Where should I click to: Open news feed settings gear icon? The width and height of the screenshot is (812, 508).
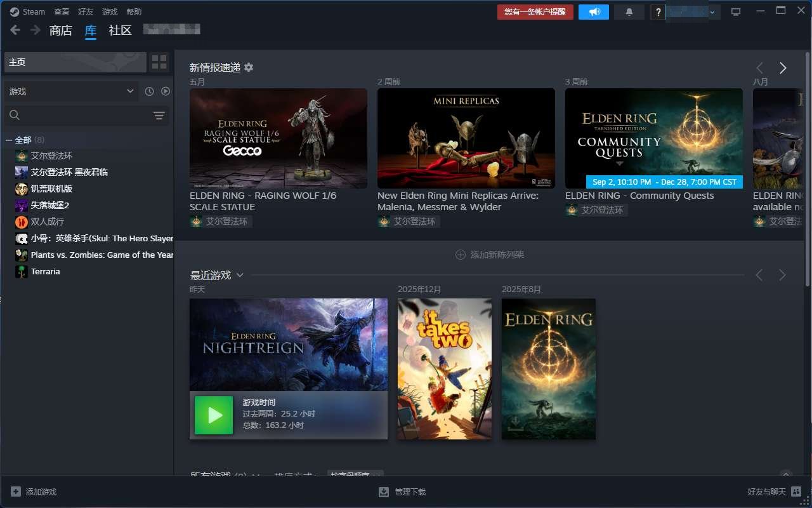[x=249, y=67]
